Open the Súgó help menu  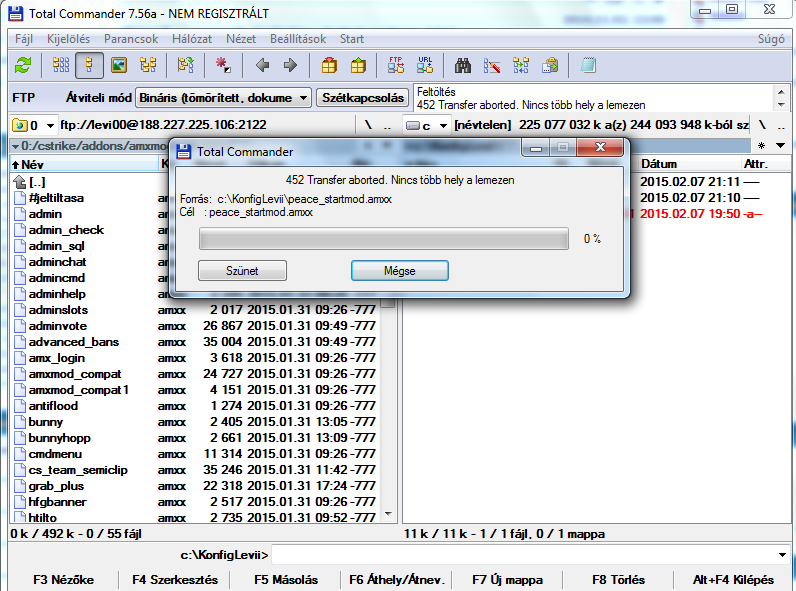click(x=771, y=39)
